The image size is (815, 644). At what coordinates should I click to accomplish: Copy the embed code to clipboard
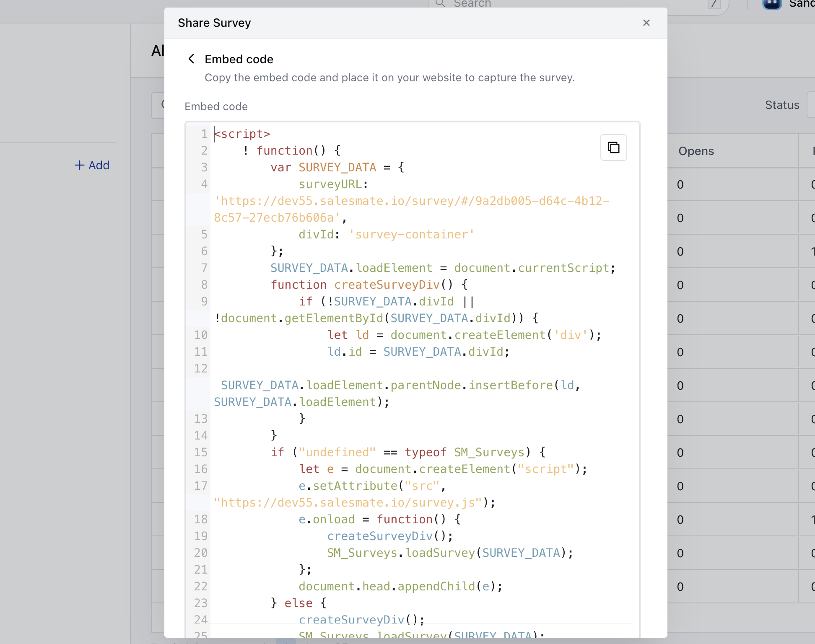(x=613, y=147)
